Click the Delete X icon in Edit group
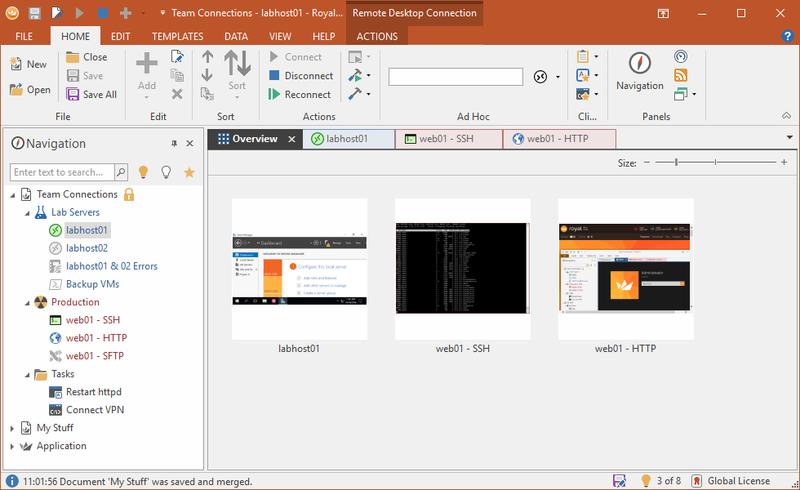The image size is (800, 490). point(177,94)
